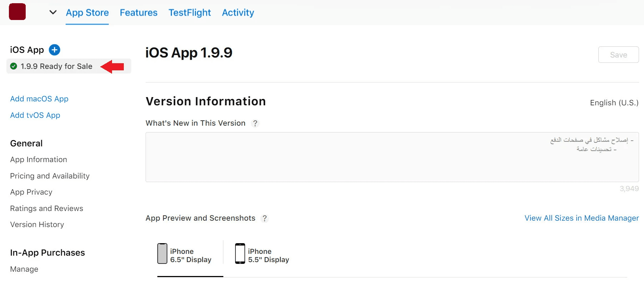
Task: Click the iPhone 5.5" Display device icon
Action: coord(240,254)
